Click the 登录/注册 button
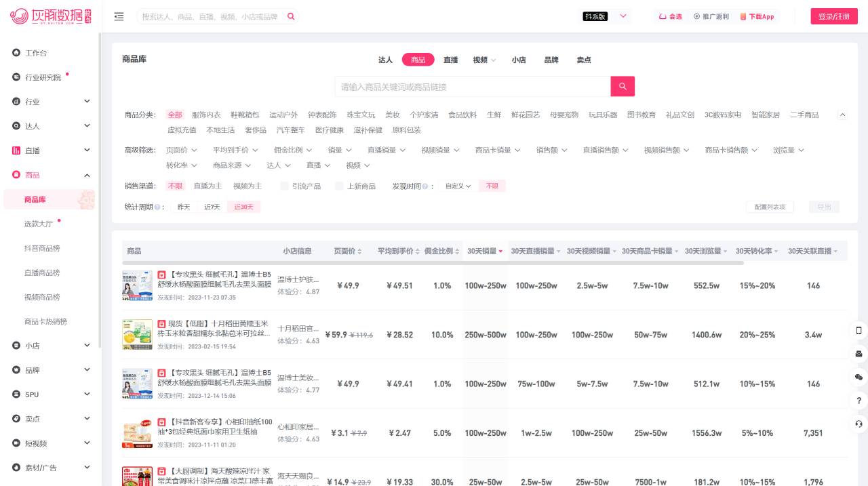Screen dimensions: 868x486 click(x=834, y=16)
